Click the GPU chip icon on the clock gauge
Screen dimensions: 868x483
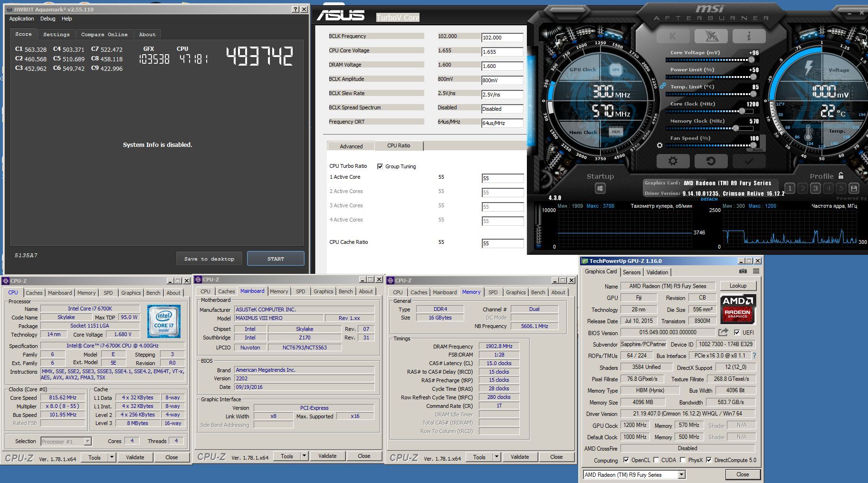616,69
